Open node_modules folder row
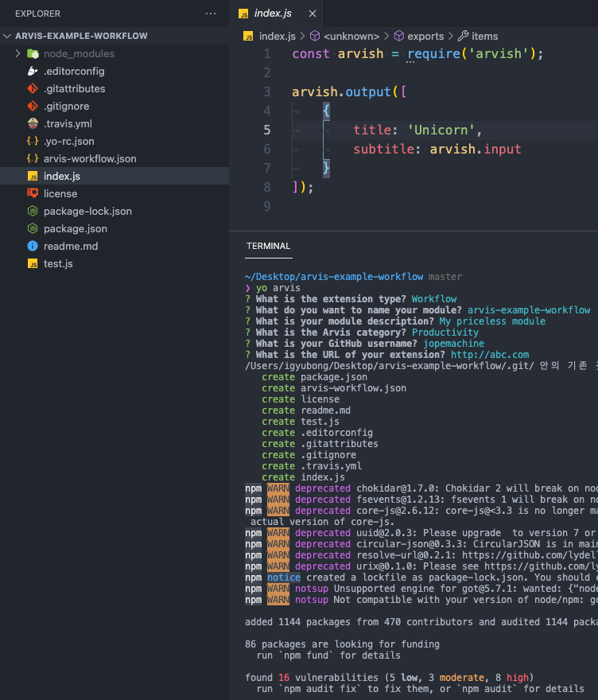The width and height of the screenshot is (598, 700). point(115,53)
